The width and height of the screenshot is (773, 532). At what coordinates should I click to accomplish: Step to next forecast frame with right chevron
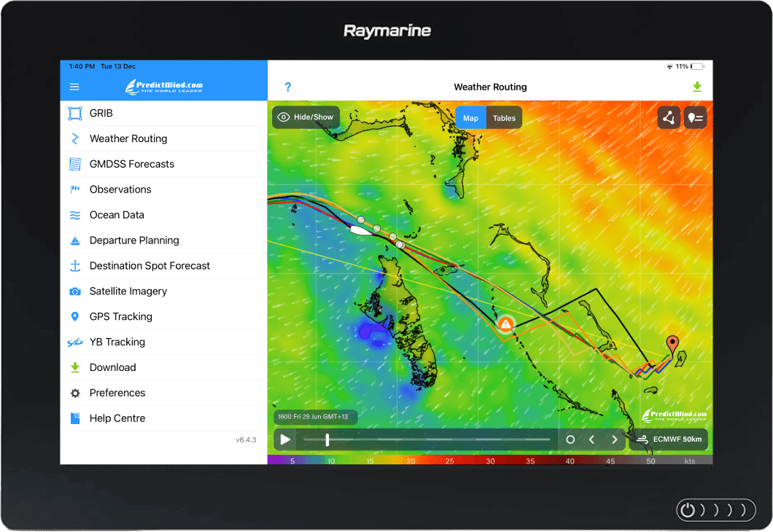point(614,439)
